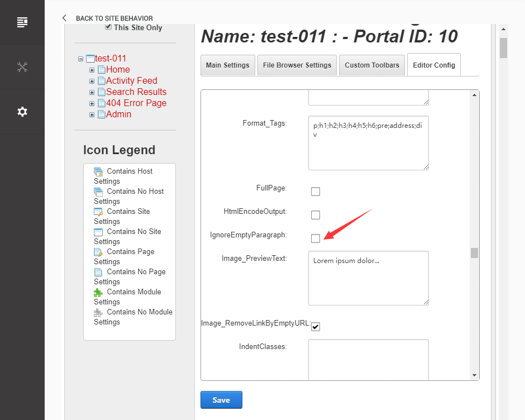Image resolution: width=525 pixels, height=420 pixels.
Task: Switch to the Main Settings tab
Action: (228, 65)
